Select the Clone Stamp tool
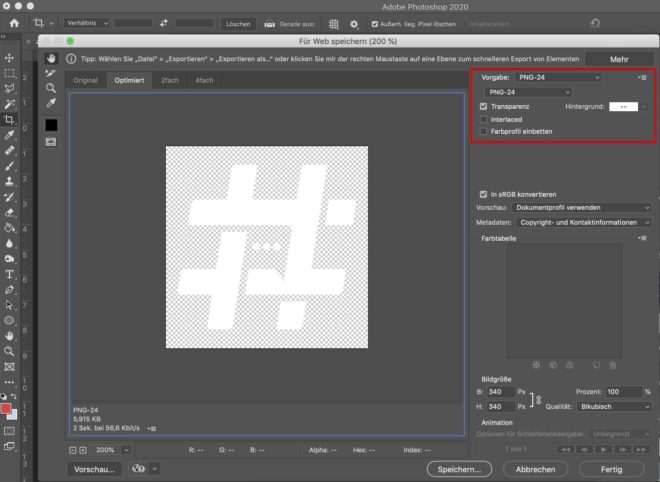 pyautogui.click(x=9, y=181)
